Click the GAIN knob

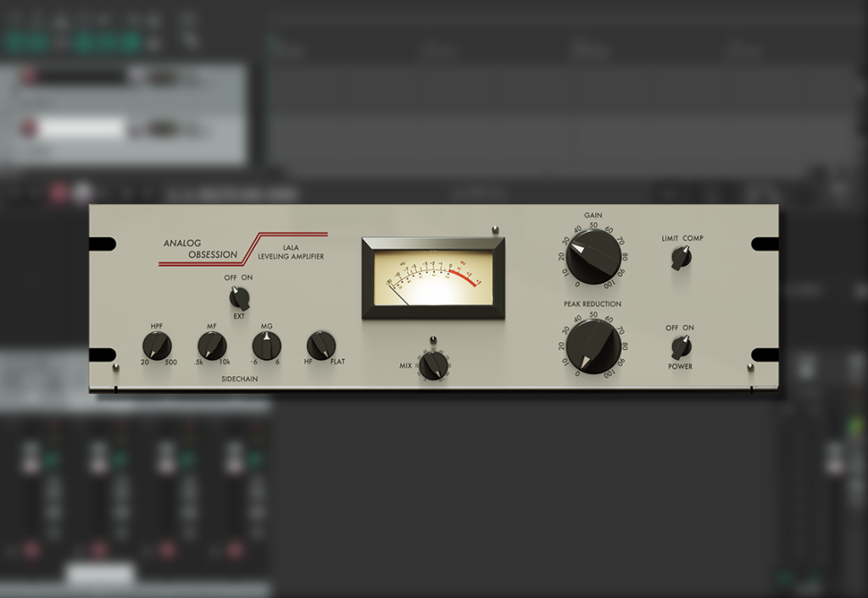pyautogui.click(x=593, y=257)
